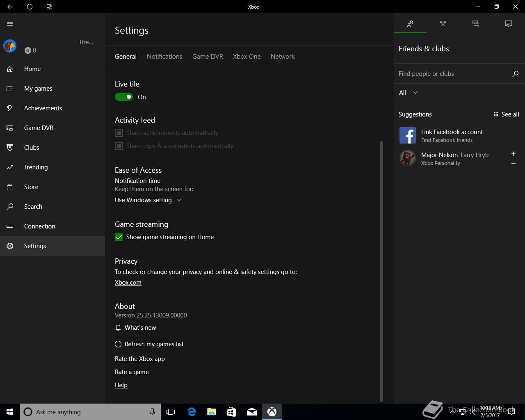Click the back arrow in title bar
Viewport: 525px width, 420px height.
pos(10,7)
